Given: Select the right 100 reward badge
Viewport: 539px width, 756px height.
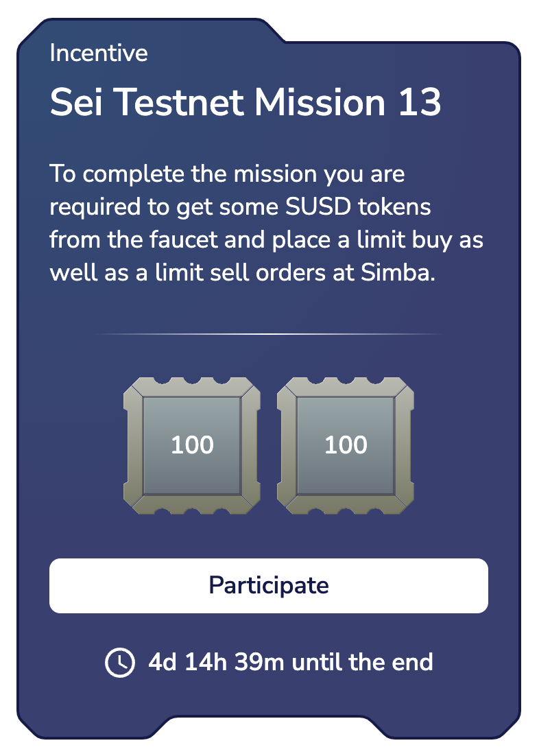Looking at the screenshot, I should click(346, 445).
